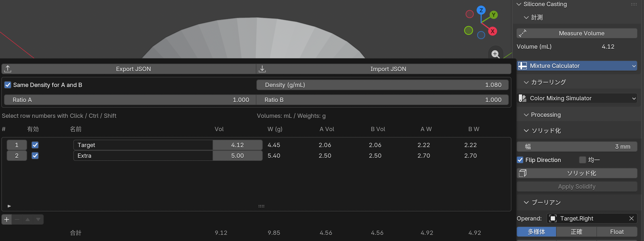Click the Operand object icon
The image size is (644, 241).
coord(553,218)
